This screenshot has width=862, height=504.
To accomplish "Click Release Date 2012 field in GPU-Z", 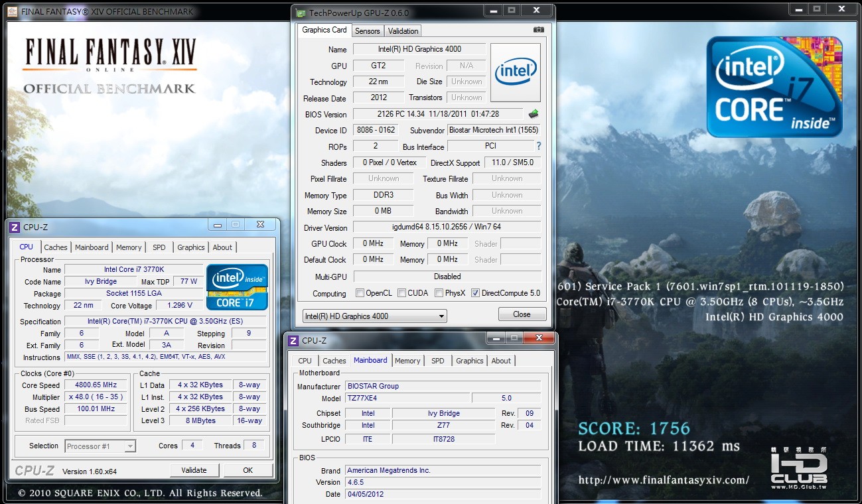I will (x=378, y=98).
